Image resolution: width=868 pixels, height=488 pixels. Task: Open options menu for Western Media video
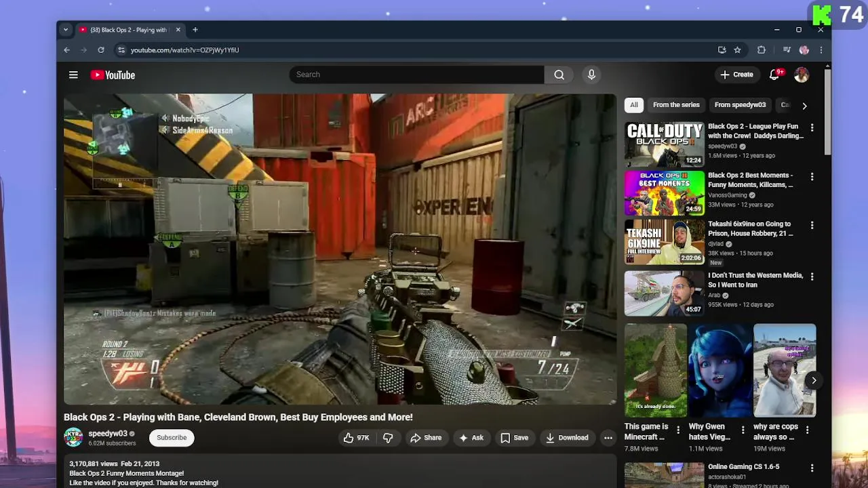point(812,277)
